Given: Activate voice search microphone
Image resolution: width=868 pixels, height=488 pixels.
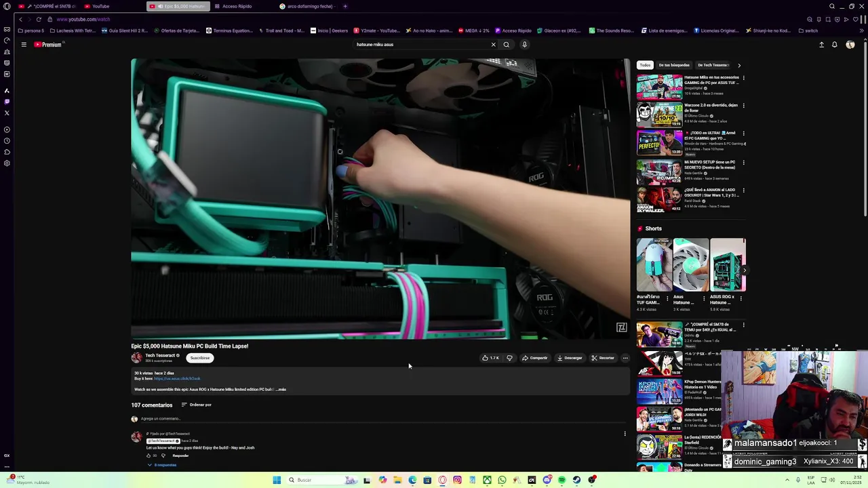Looking at the screenshot, I should (524, 45).
